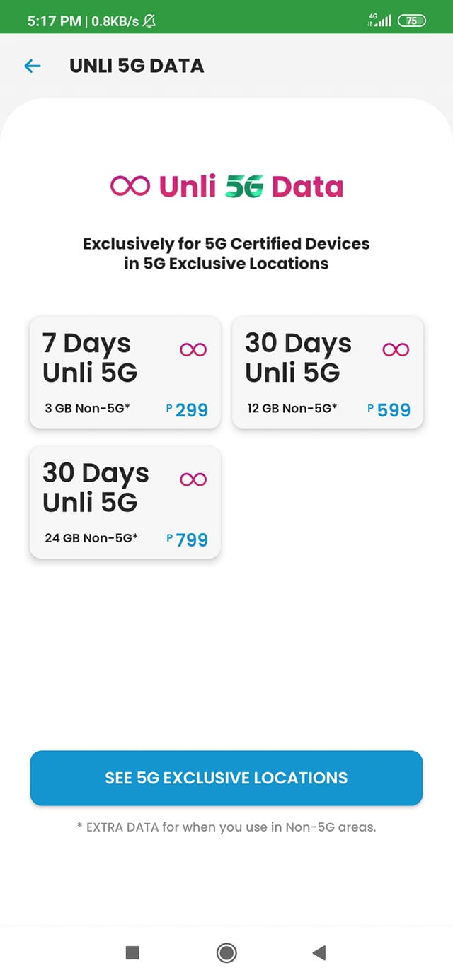Tap the Android back triangle navigation icon
The width and height of the screenshot is (453, 980).
coord(319,953)
